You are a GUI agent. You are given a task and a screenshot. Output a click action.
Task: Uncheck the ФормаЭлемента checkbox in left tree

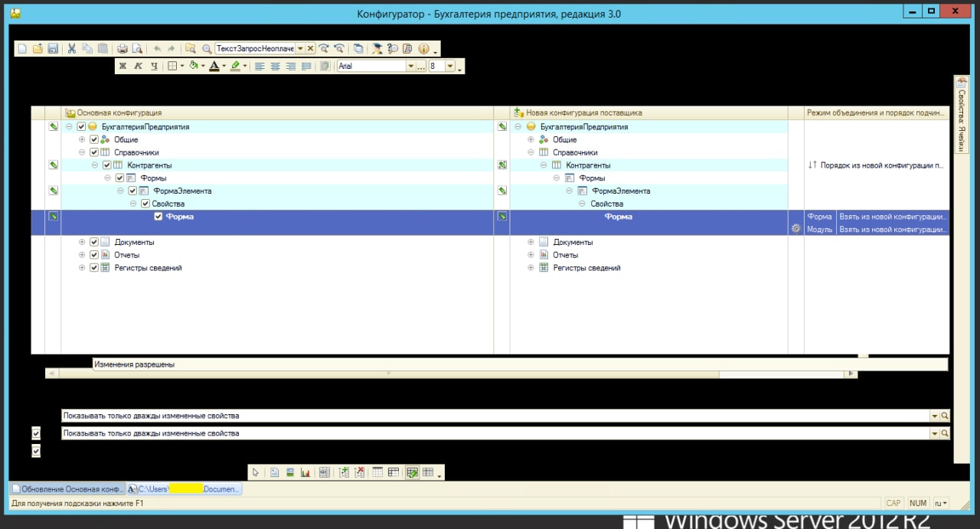pos(132,191)
